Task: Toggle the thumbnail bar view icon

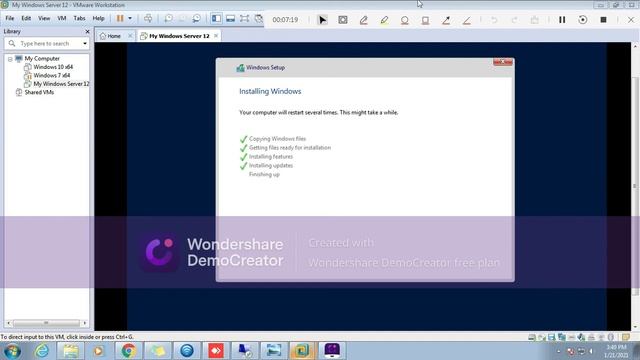Action: pos(230,18)
